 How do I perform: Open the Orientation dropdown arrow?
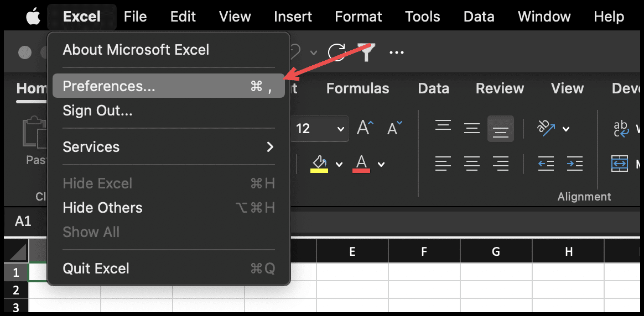point(565,129)
